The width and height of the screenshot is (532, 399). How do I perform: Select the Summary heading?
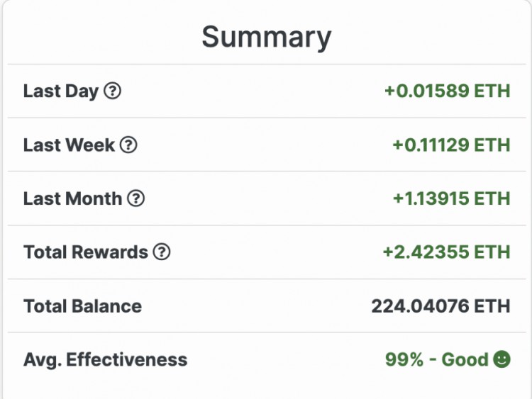click(x=266, y=37)
